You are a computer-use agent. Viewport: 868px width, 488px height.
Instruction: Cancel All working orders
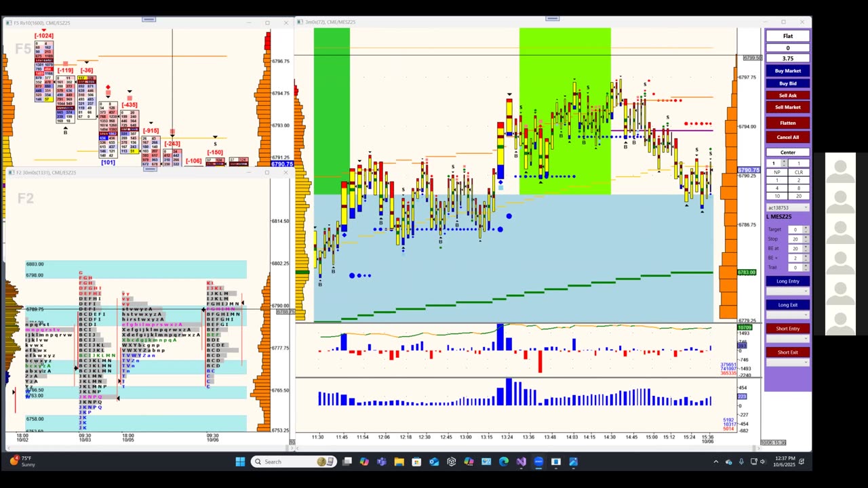(x=787, y=137)
